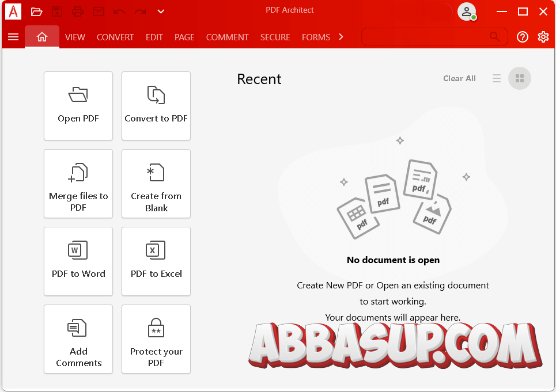Image resolution: width=556 pixels, height=392 pixels.
Task: Switch to the VIEW tab
Action: coord(75,37)
